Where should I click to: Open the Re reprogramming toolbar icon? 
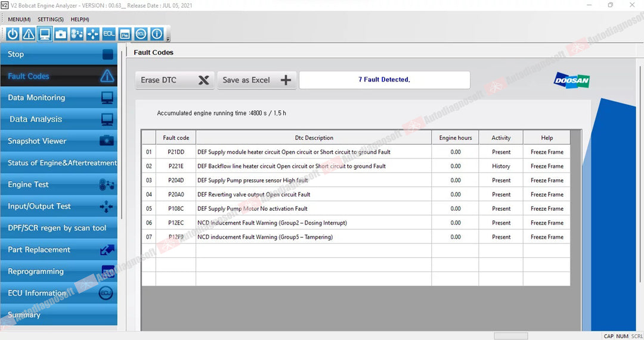pyautogui.click(x=125, y=34)
